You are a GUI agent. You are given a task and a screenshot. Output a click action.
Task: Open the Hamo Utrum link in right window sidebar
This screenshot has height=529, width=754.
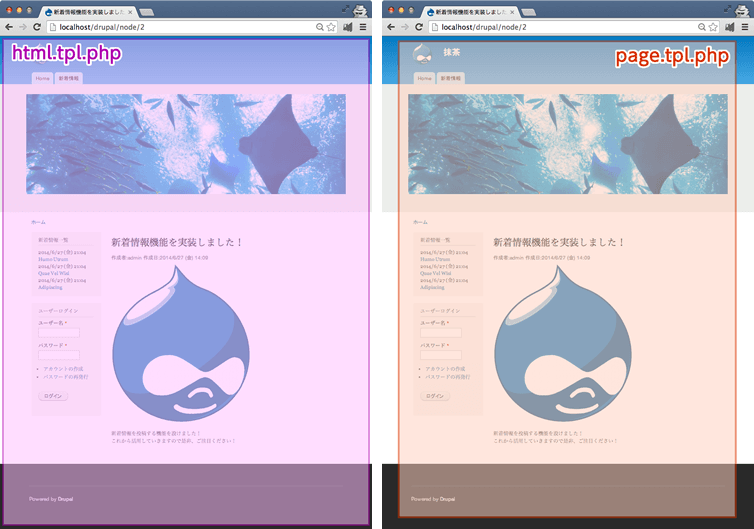pos(435,259)
